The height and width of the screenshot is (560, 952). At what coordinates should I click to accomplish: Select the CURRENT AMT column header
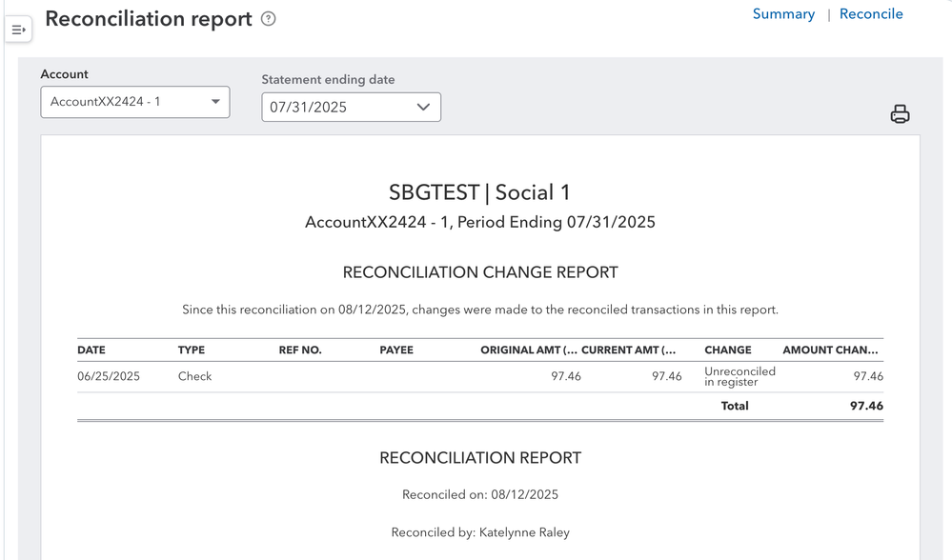(x=629, y=350)
